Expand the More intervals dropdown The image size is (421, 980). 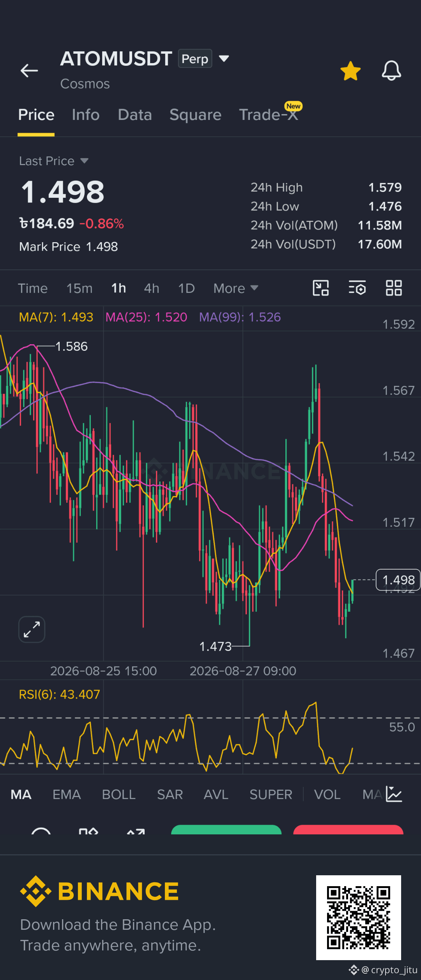pyautogui.click(x=236, y=289)
